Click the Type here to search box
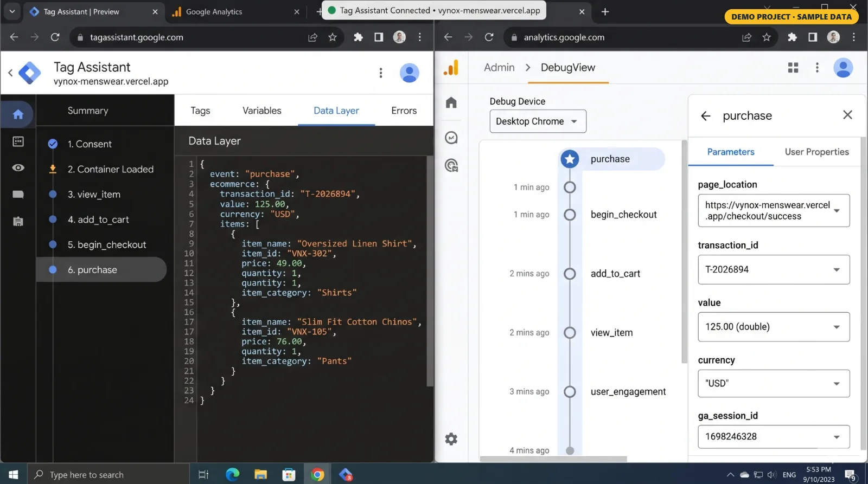The width and height of the screenshot is (868, 484). click(x=108, y=474)
